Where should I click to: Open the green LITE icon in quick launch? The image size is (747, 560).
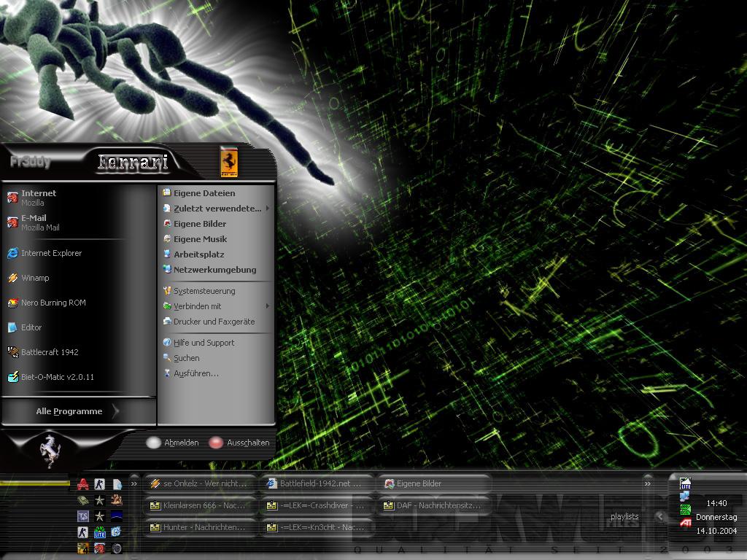point(99,532)
